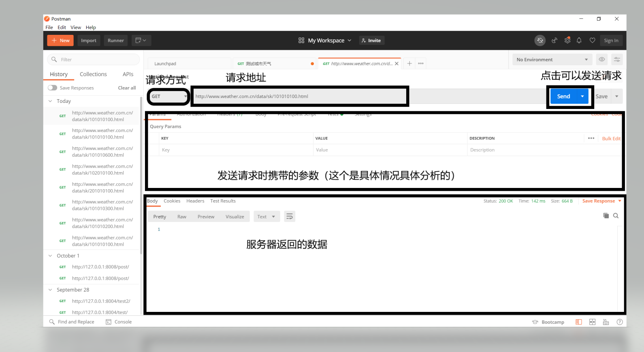Collapse the Today history group
The width and height of the screenshot is (644, 352).
(x=50, y=101)
